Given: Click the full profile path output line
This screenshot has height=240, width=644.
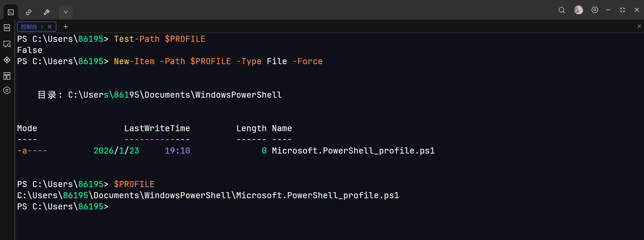Looking at the screenshot, I should pyautogui.click(x=208, y=196).
